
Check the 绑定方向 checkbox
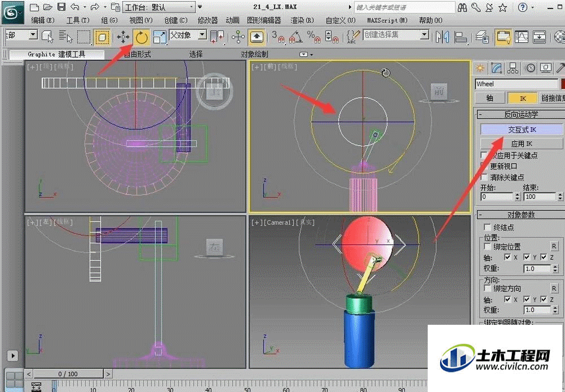pos(488,288)
